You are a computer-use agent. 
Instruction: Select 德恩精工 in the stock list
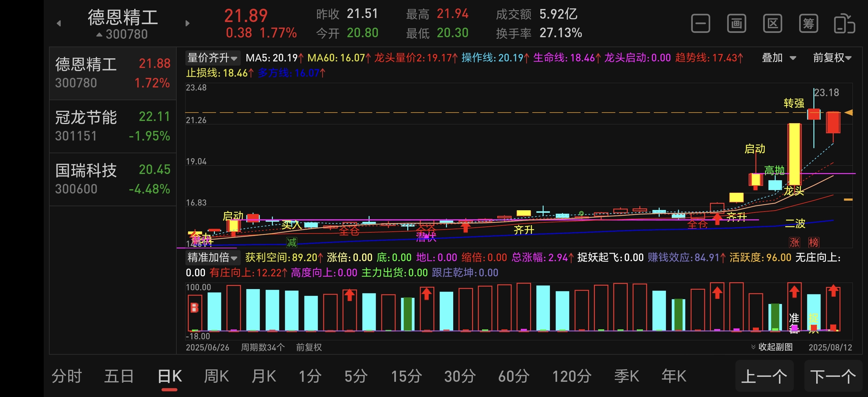pos(113,73)
